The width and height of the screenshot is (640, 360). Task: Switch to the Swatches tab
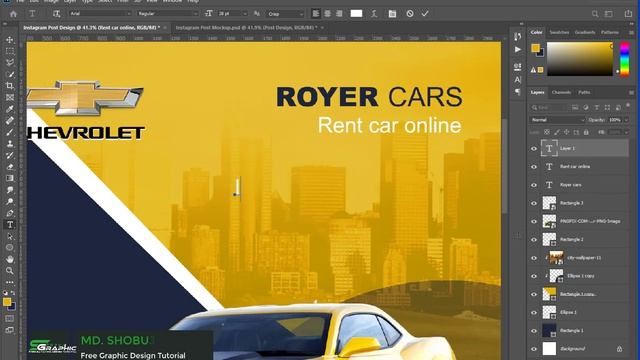tap(559, 32)
